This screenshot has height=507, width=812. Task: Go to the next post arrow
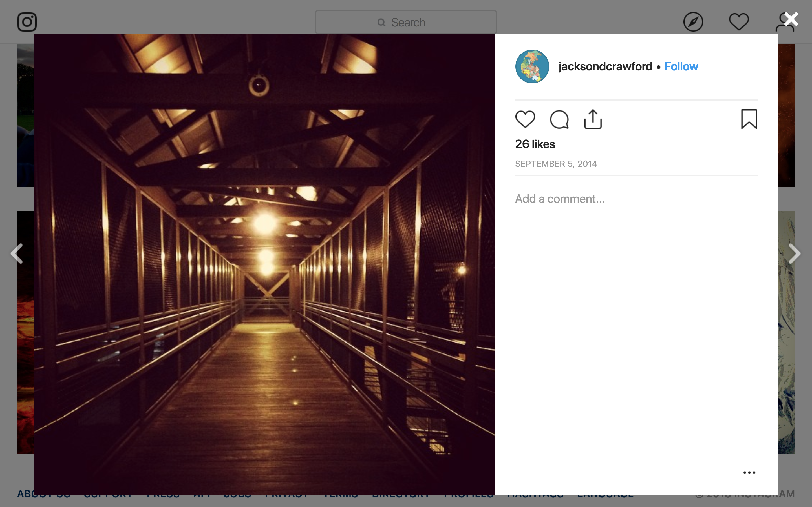coord(794,253)
